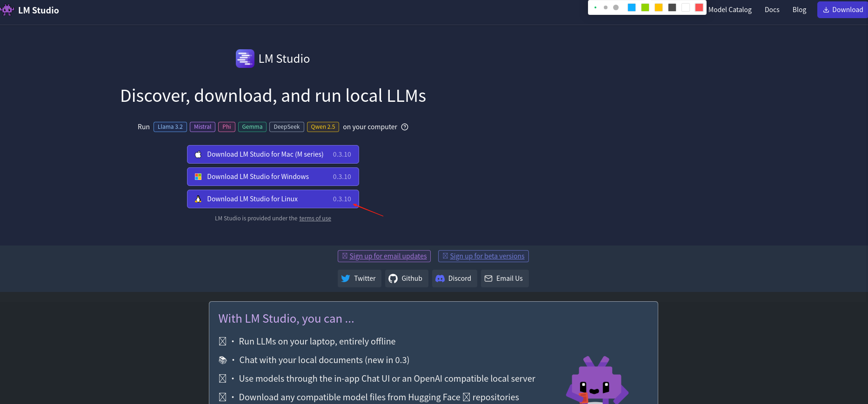Open the Discord social link
This screenshot has width=868, height=404.
454,278
